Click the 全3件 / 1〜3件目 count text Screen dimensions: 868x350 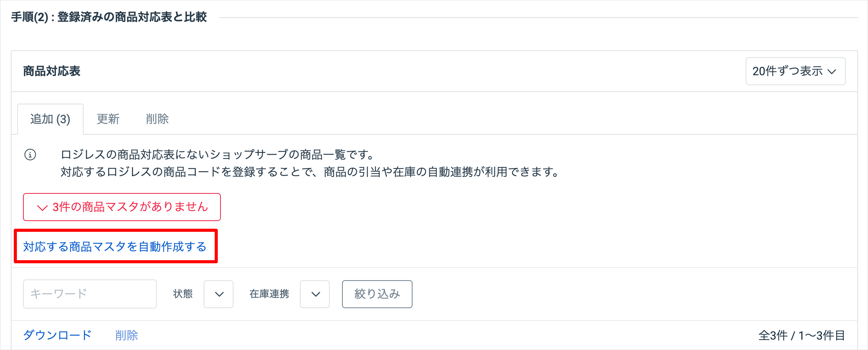pyautogui.click(x=802, y=335)
